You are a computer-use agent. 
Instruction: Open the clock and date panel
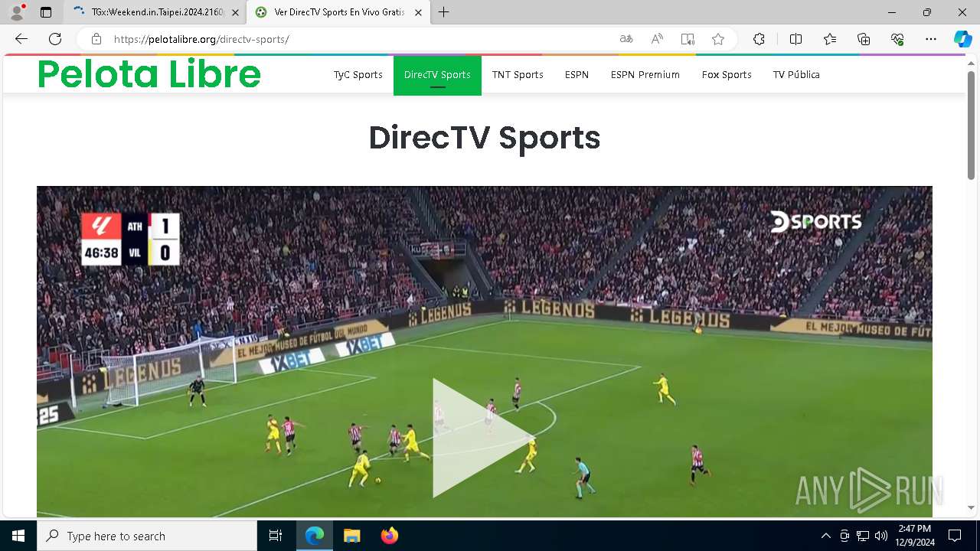tap(914, 536)
